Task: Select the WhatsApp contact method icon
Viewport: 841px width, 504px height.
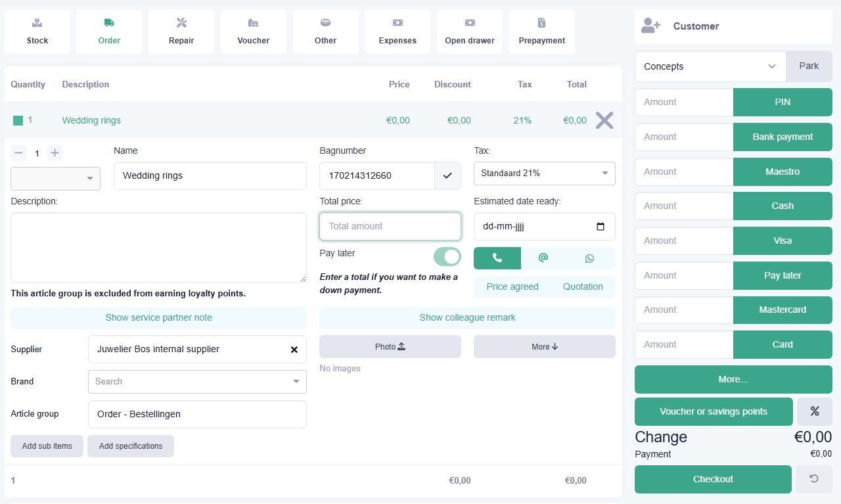Action: tap(589, 258)
